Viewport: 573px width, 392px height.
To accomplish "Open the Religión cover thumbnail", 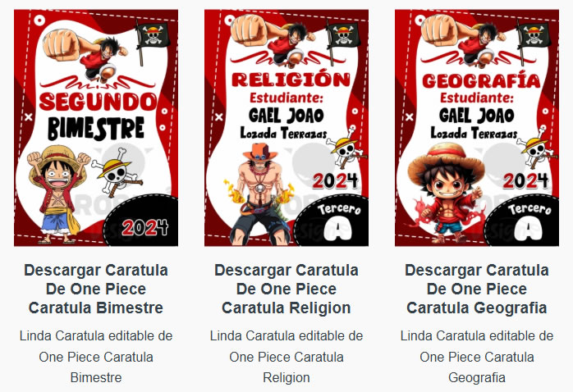I will [286, 128].
